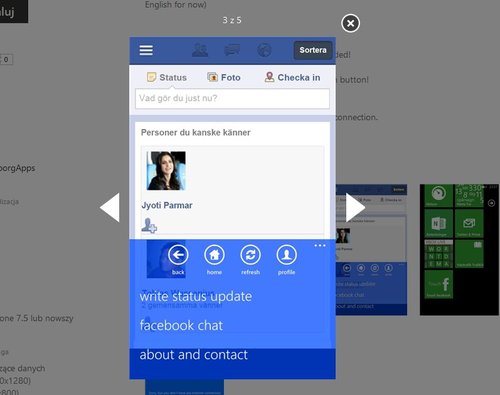Viewport: 500px width, 395px height.
Task: Tap the home icon
Action: point(214,255)
